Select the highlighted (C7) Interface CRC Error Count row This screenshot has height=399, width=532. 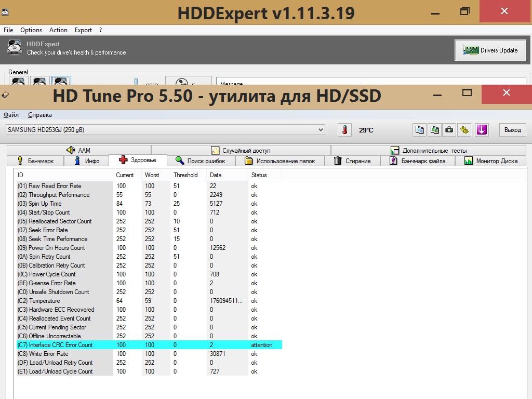coord(149,345)
